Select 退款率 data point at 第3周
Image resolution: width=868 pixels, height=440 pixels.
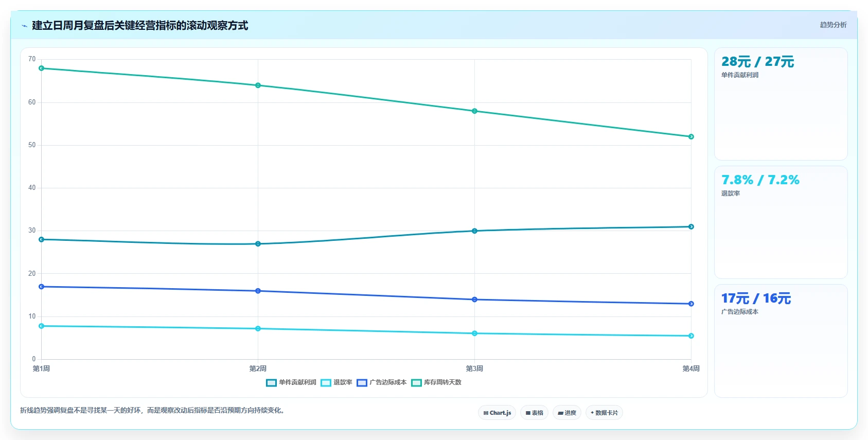click(474, 333)
